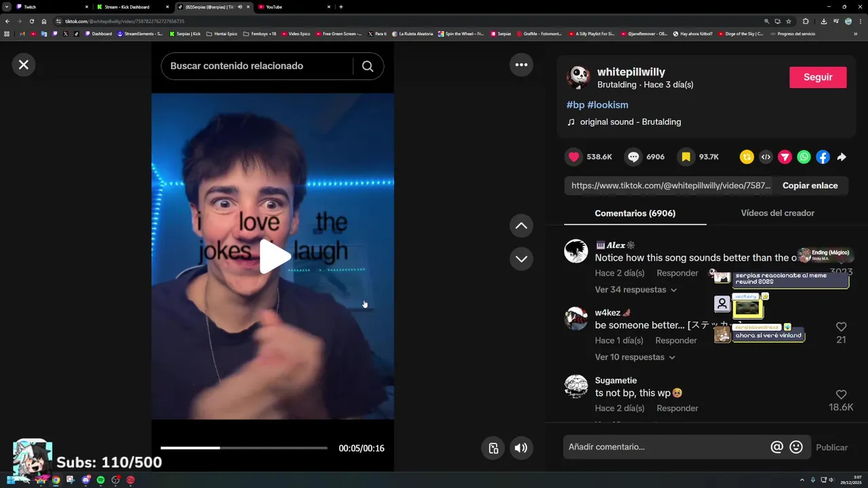
Task: Click the search magnifier icon in related content bar
Action: 368,66
